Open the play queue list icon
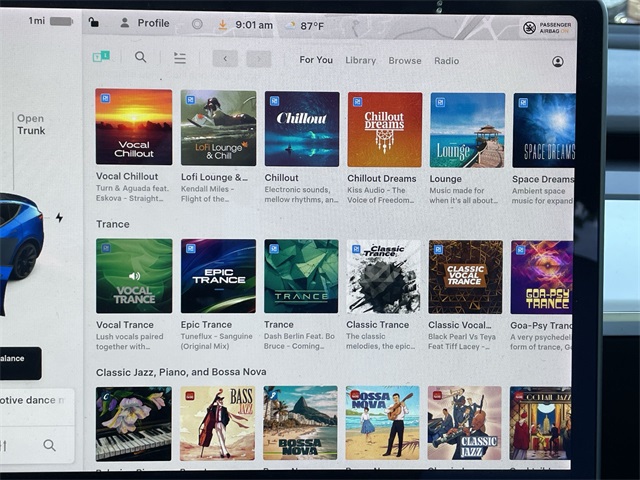The image size is (640, 480). click(x=180, y=58)
